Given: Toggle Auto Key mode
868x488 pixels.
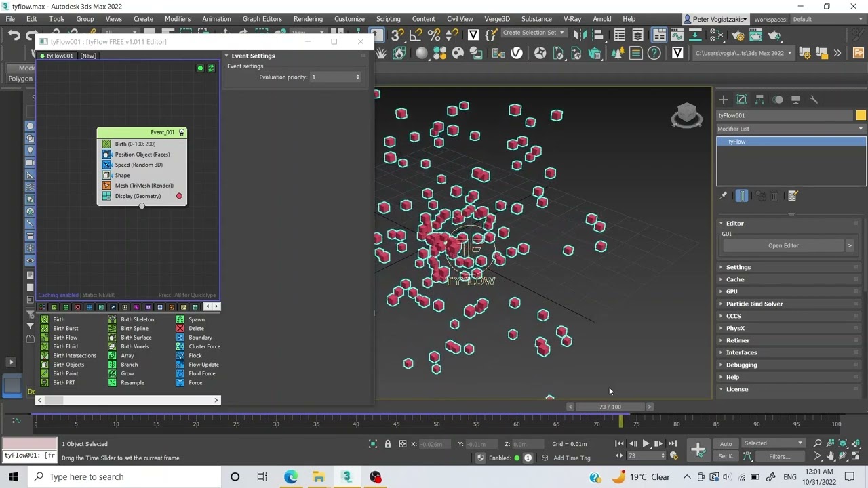Looking at the screenshot, I should pyautogui.click(x=726, y=443).
